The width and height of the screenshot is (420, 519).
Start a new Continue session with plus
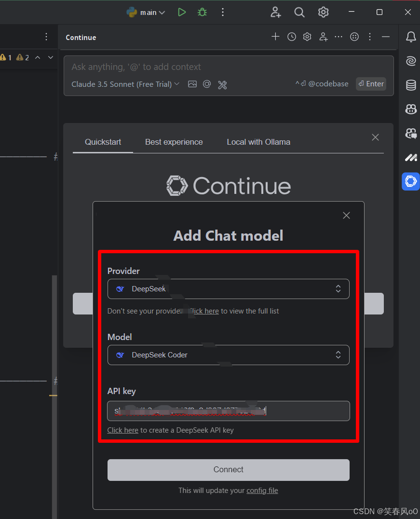click(275, 37)
